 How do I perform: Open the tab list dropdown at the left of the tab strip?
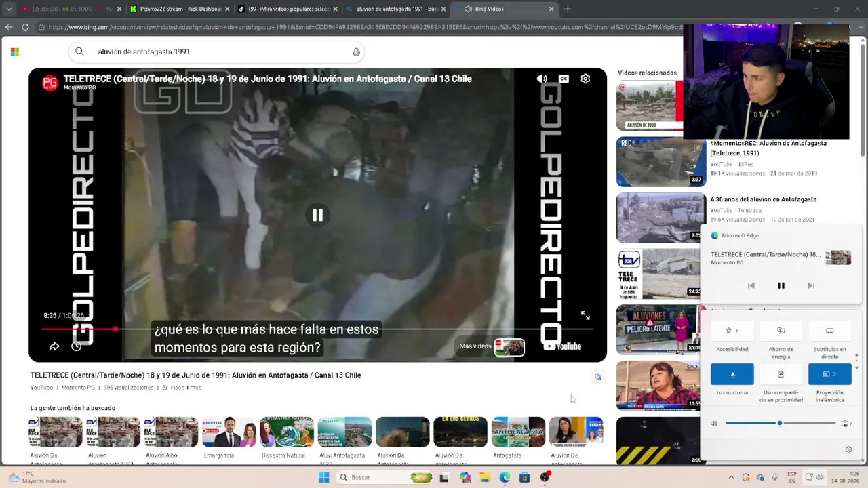(9, 9)
